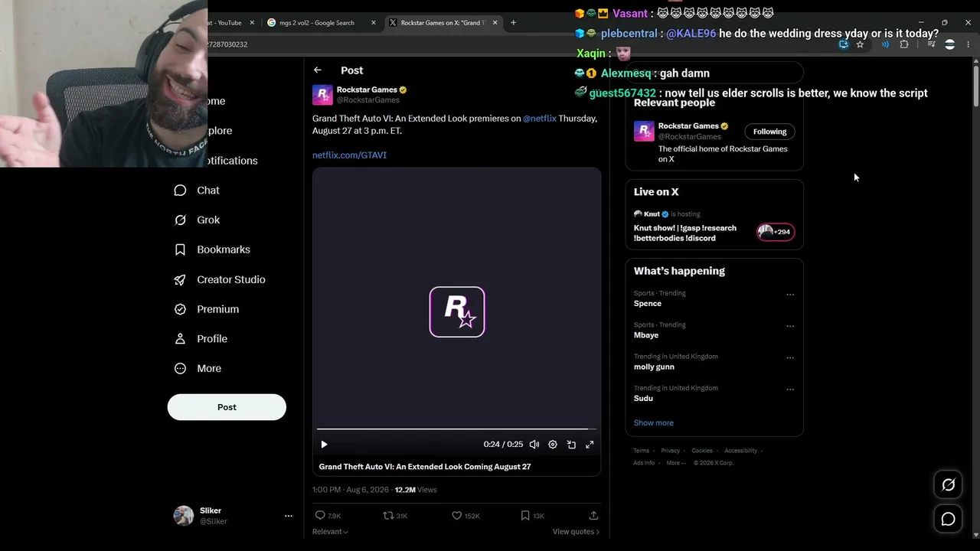Mute the video volume
The width and height of the screenshot is (980, 551).
(x=534, y=445)
